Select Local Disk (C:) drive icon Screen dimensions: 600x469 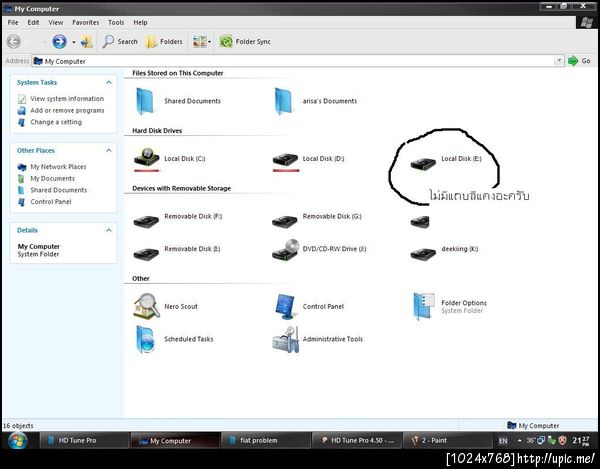(147, 158)
